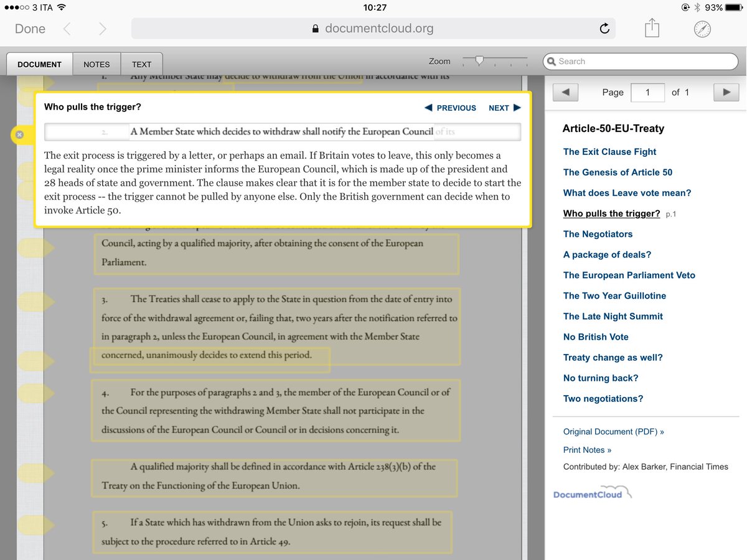The height and width of the screenshot is (560, 747).
Task: Tap the Safari back chevron
Action: pos(67,29)
